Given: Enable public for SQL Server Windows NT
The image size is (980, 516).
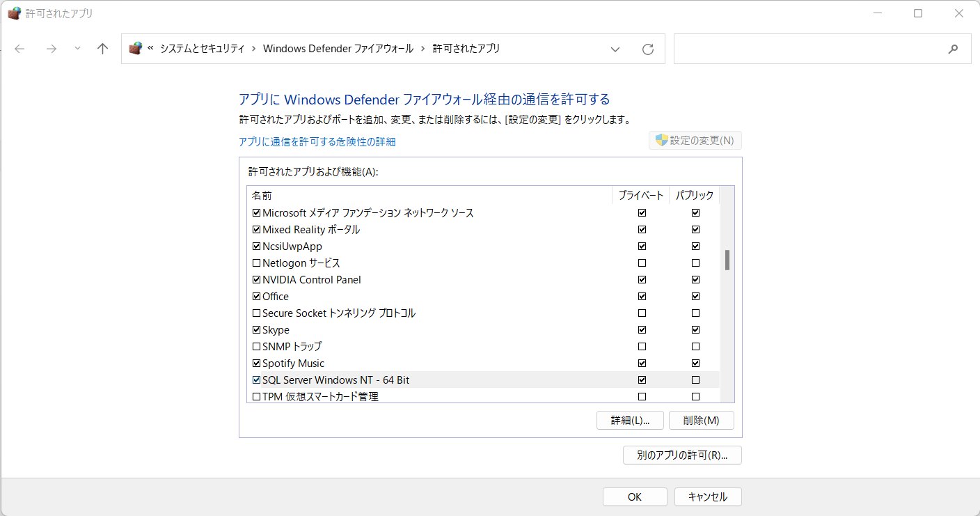Looking at the screenshot, I should point(695,380).
